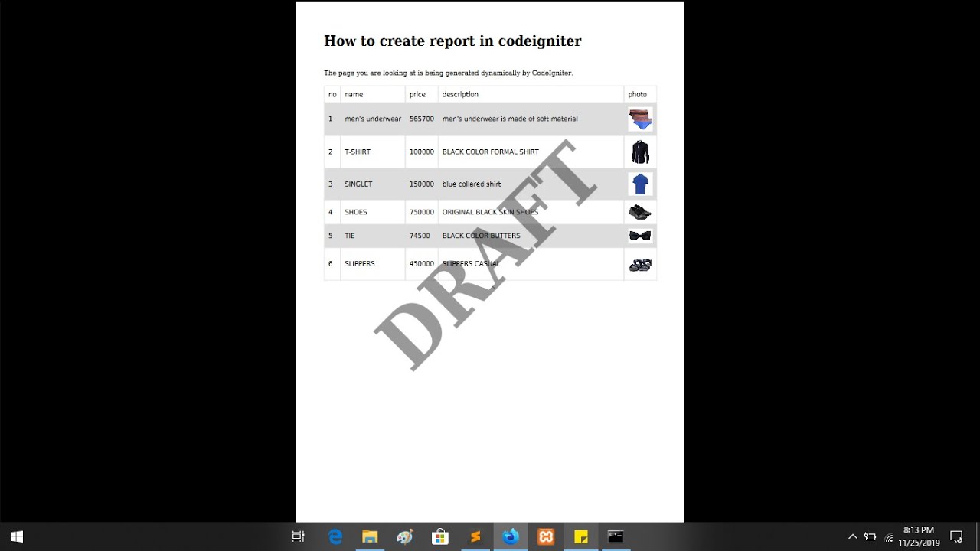This screenshot has height=551, width=980.
Task: Launch Microsoft Edge from the taskbar
Action: point(335,536)
